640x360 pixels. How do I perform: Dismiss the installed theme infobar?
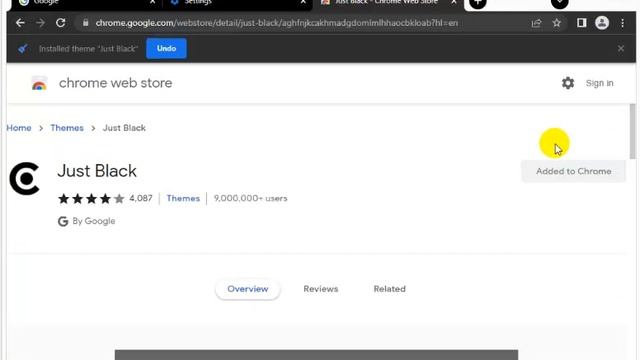tap(621, 49)
